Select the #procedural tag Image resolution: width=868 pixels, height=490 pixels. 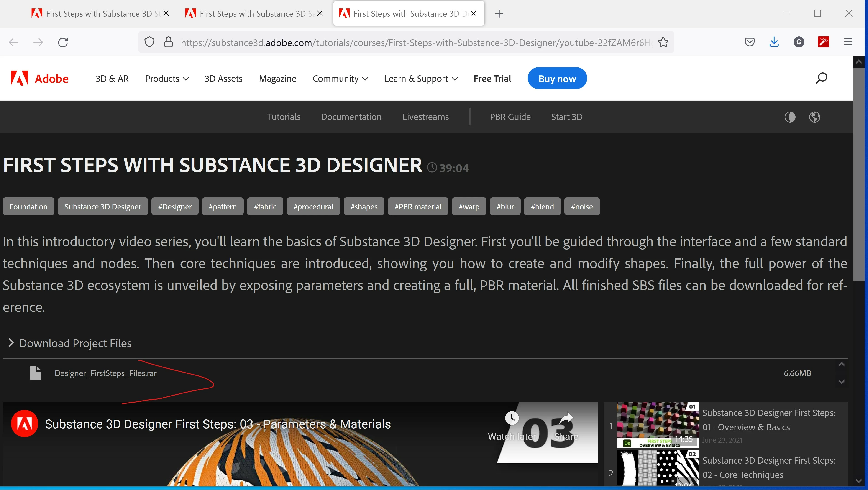point(313,207)
